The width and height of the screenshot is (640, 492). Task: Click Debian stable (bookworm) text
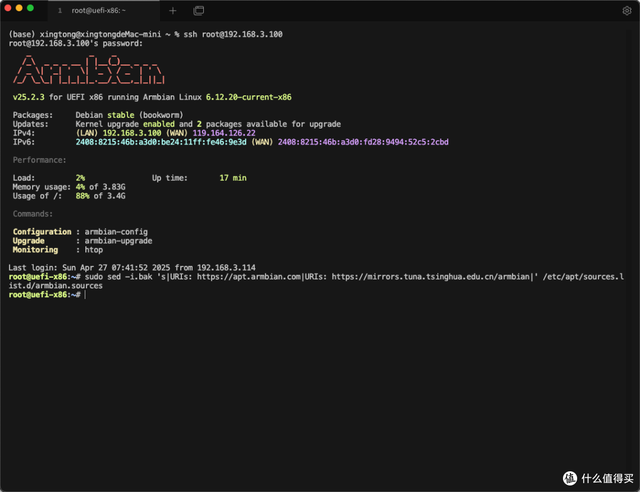point(129,115)
